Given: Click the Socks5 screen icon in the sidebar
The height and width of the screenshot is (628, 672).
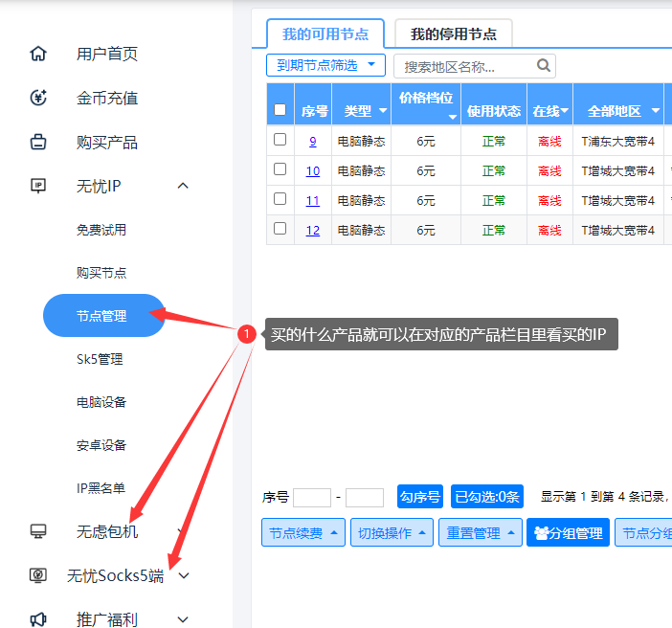Looking at the screenshot, I should [x=38, y=575].
